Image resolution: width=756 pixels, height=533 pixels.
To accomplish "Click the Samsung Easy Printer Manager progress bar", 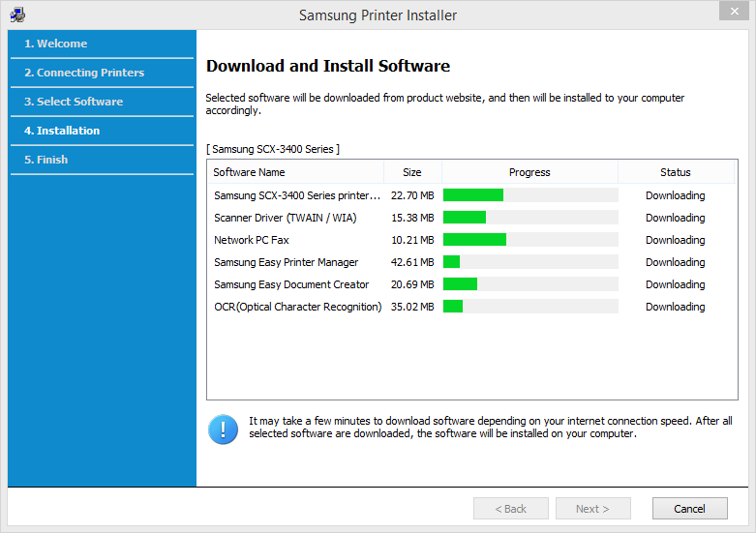I will (530, 262).
